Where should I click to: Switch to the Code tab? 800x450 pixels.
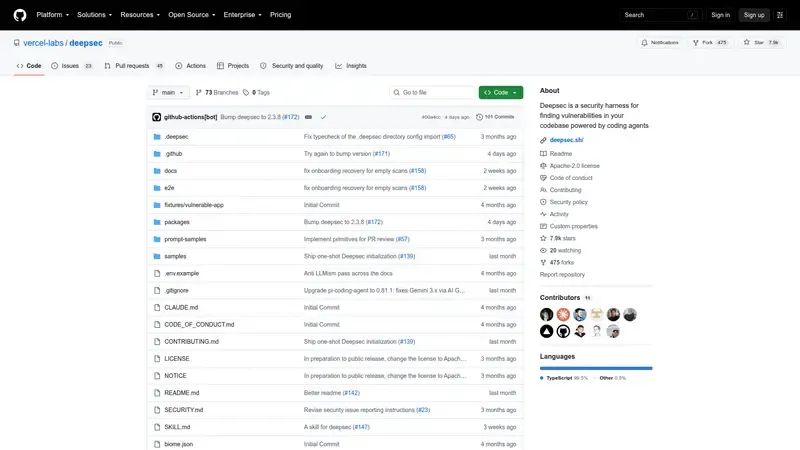pyautogui.click(x=29, y=66)
